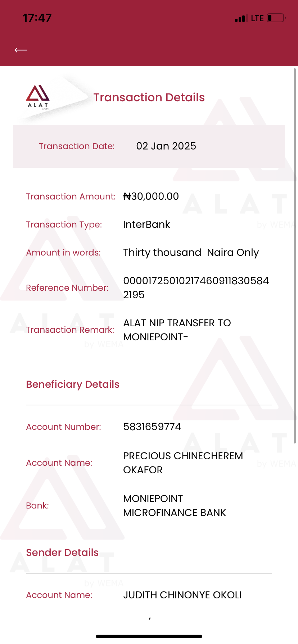Tap the cellular signal strength icon
The image size is (298, 644).
coord(241,18)
